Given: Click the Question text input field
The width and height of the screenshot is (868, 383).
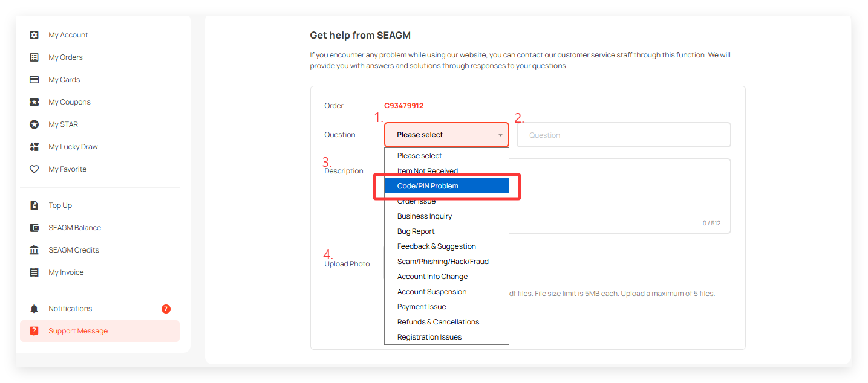Looking at the screenshot, I should tap(623, 135).
